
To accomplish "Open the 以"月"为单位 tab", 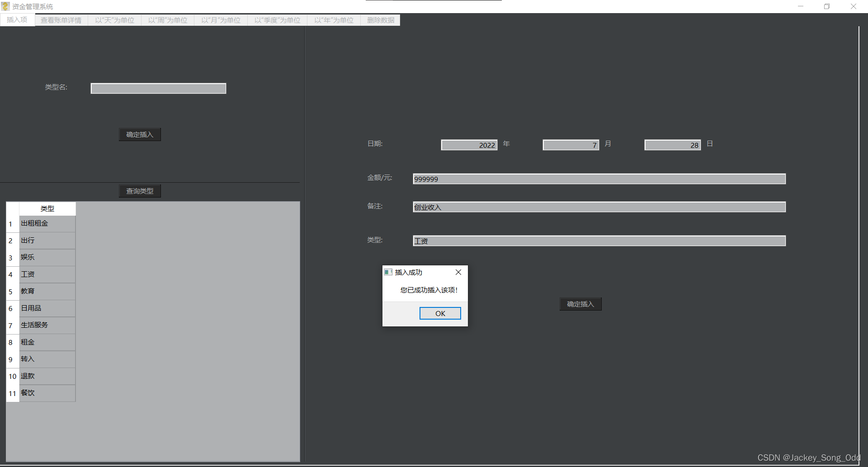I will [x=221, y=20].
